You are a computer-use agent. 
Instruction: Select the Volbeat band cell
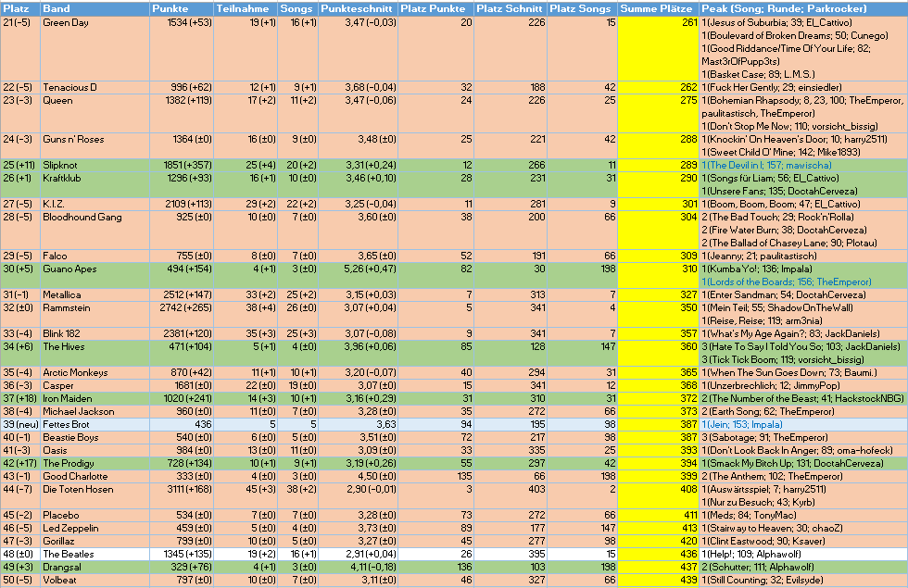click(x=95, y=580)
